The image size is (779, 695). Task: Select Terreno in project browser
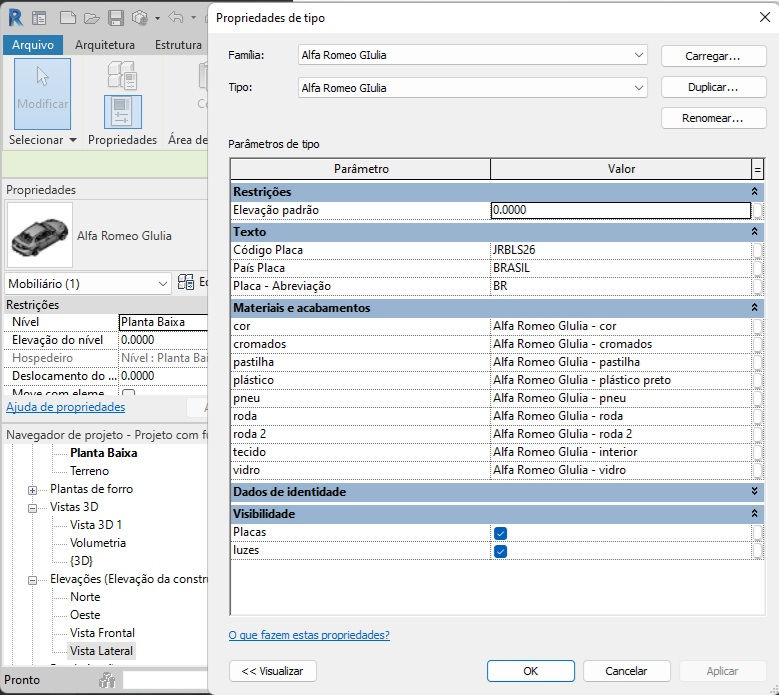(x=89, y=471)
